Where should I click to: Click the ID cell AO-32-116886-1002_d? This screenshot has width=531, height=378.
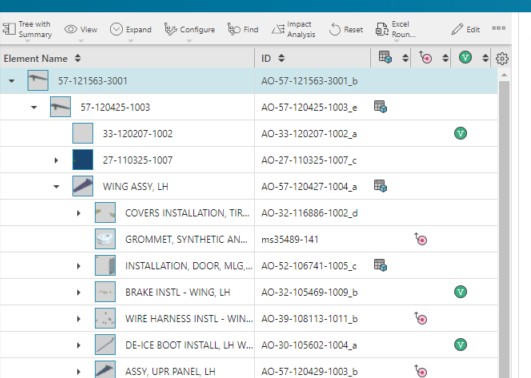click(310, 213)
